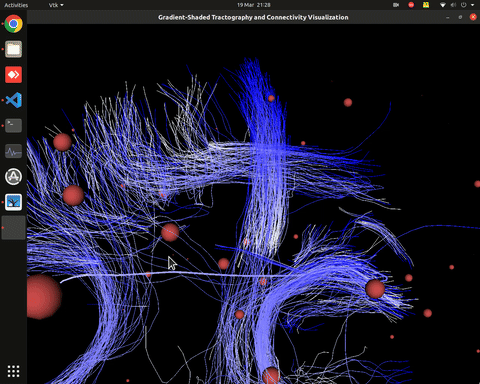Open Visual Studio Code from the dock
The height and width of the screenshot is (384, 480).
pyautogui.click(x=13, y=100)
